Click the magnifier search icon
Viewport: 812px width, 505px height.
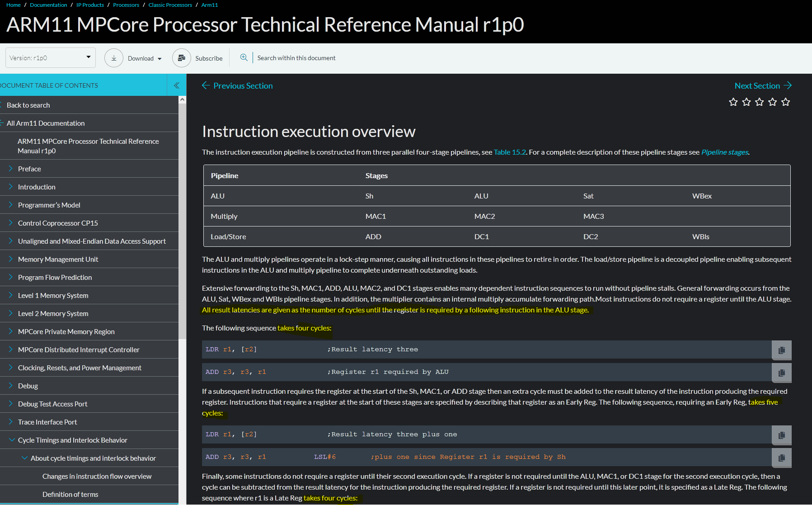tap(244, 57)
